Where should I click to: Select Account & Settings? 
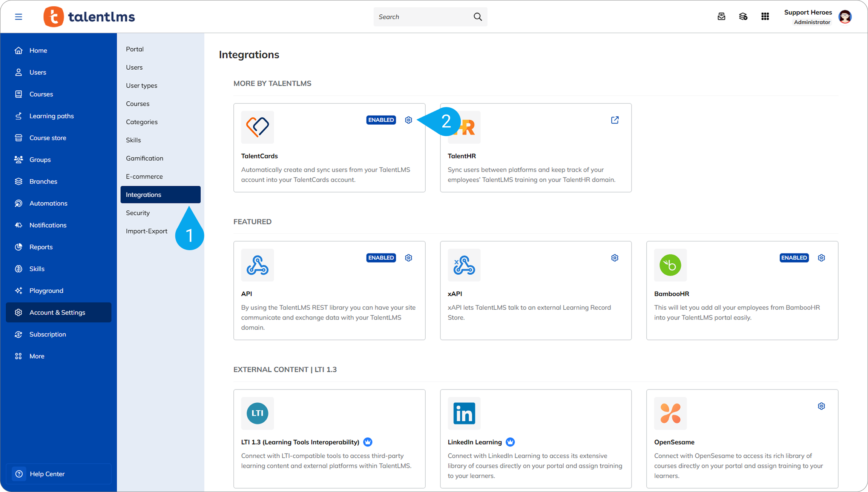pos(58,312)
